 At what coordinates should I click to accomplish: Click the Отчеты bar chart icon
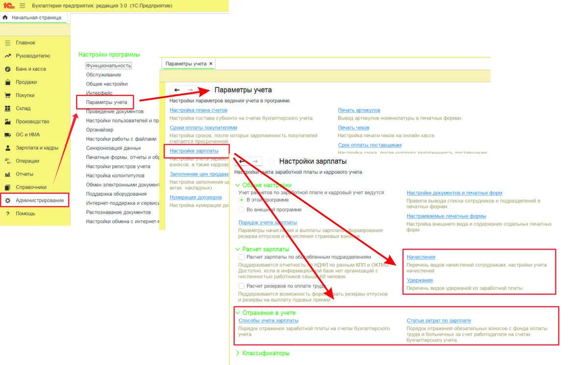(7, 174)
